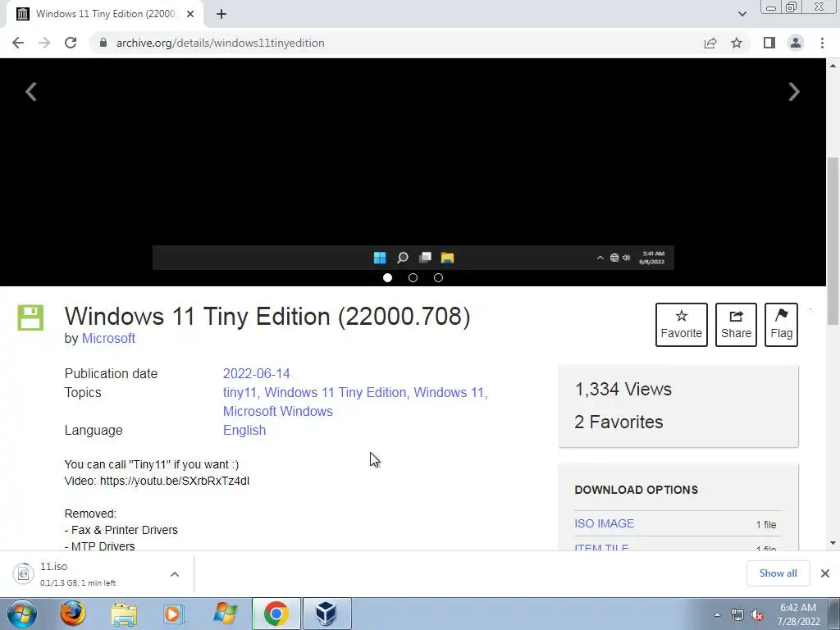Select the third carousel dot

coord(438,277)
